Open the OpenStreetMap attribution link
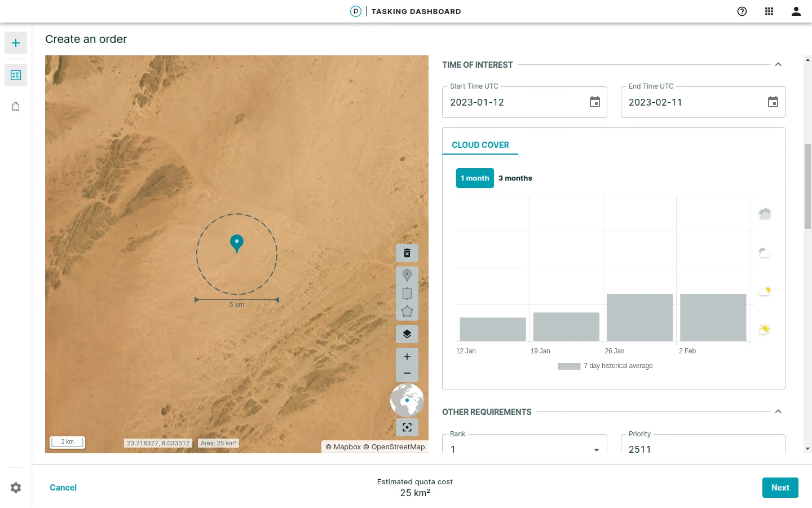 pos(394,446)
